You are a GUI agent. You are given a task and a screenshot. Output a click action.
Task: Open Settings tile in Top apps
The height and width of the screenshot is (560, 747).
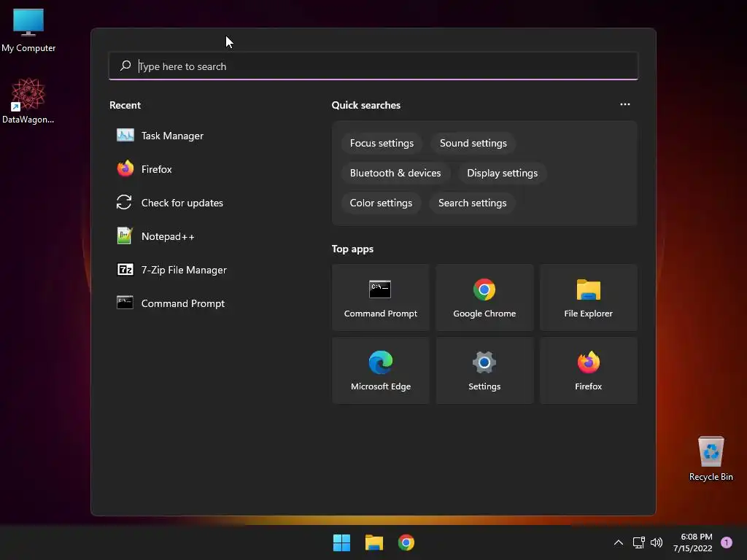484,370
